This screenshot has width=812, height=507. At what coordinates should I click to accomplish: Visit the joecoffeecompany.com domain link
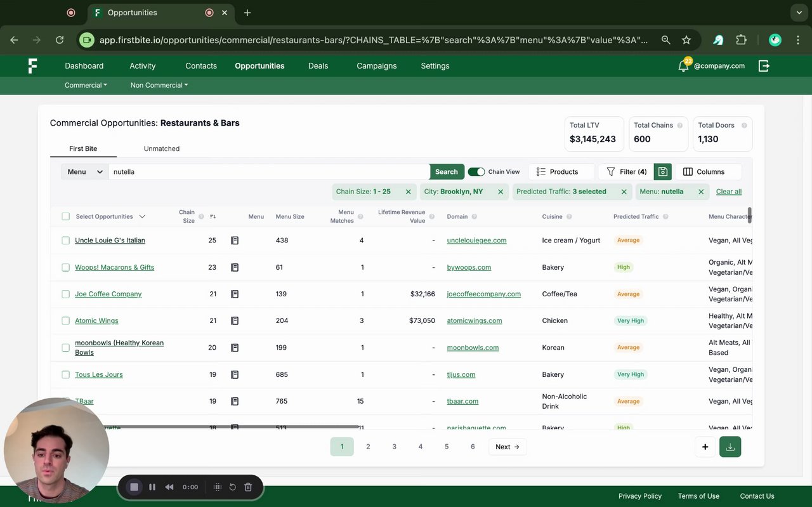[x=484, y=294]
